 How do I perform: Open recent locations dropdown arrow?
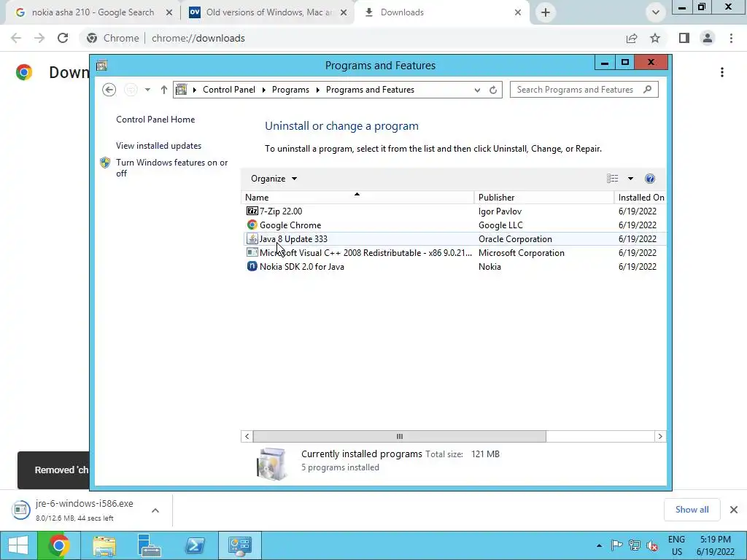coord(147,90)
